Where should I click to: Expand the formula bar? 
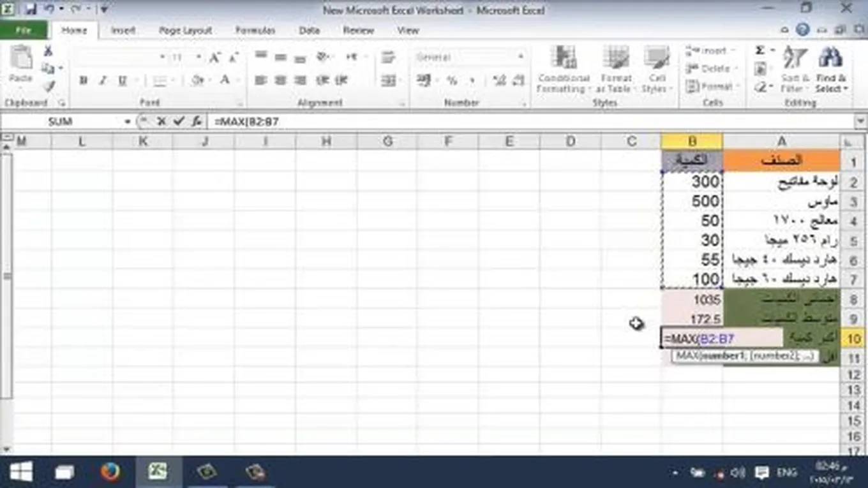[x=860, y=121]
